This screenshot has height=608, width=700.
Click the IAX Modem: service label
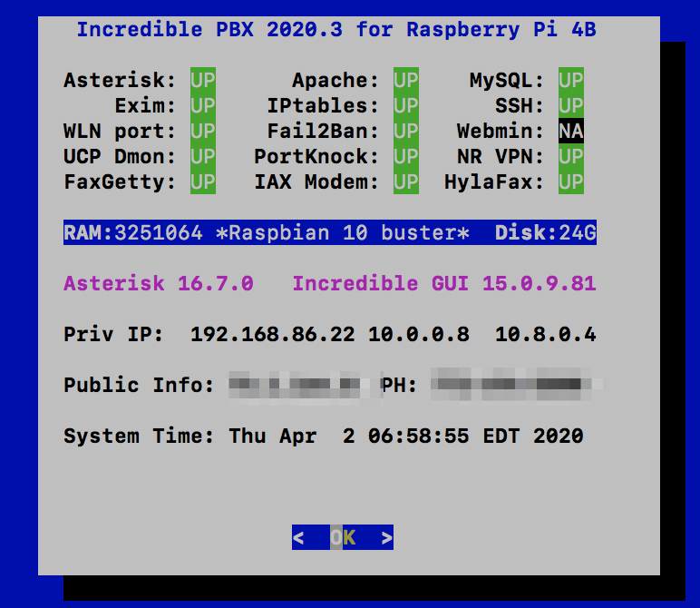click(x=316, y=182)
